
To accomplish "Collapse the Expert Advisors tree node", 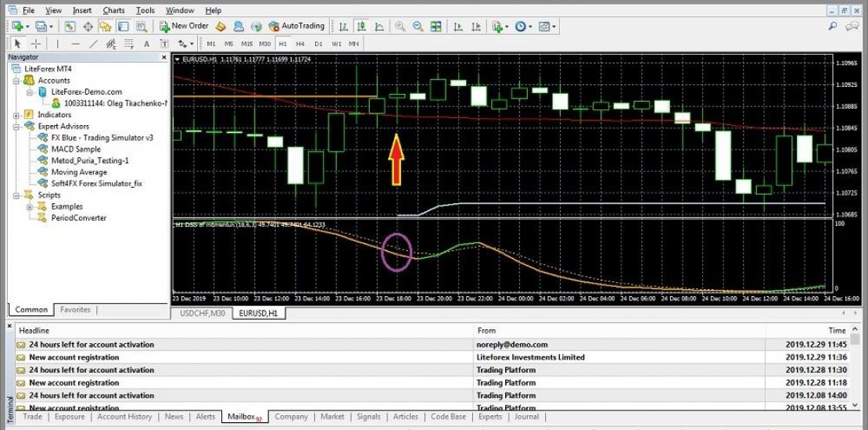I will pos(17,126).
